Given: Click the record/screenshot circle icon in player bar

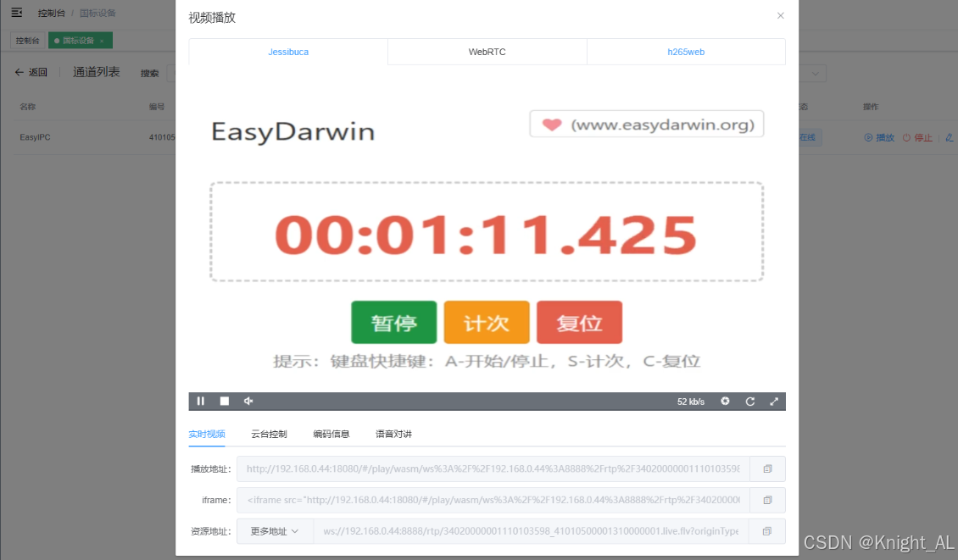Looking at the screenshot, I should tap(725, 402).
